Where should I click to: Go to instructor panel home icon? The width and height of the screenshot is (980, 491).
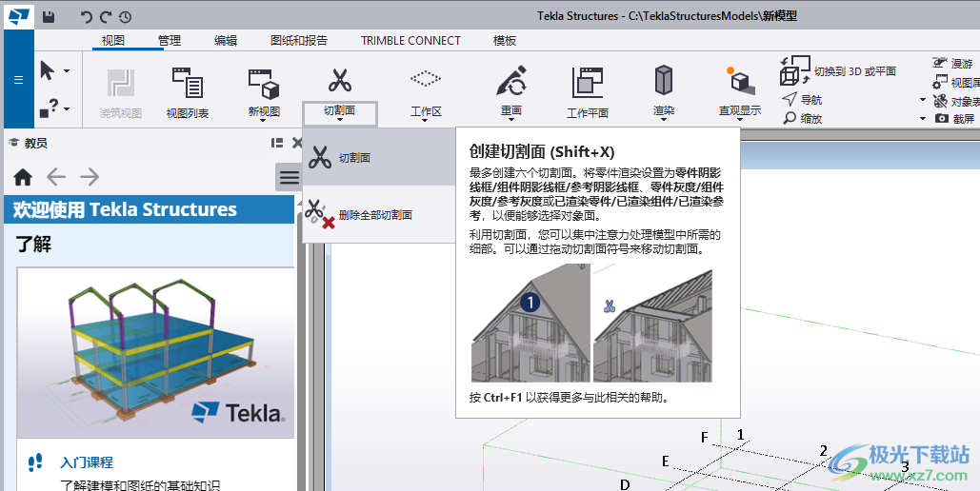coord(23,177)
